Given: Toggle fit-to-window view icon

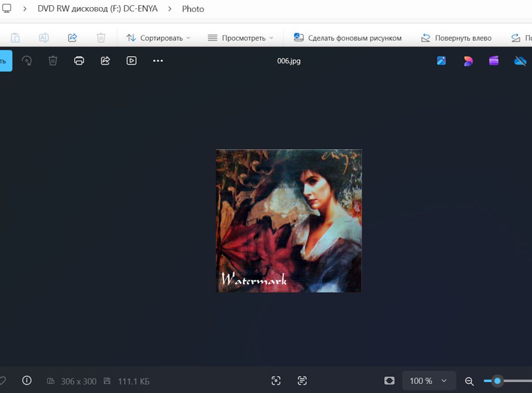Looking at the screenshot, I should pyautogui.click(x=390, y=381).
